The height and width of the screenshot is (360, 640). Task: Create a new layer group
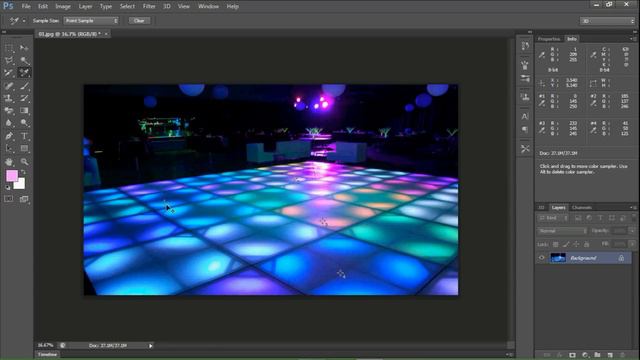(598, 355)
